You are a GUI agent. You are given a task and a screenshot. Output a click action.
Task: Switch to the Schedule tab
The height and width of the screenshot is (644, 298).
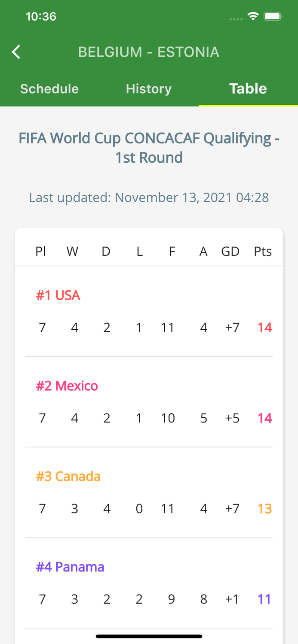[49, 89]
